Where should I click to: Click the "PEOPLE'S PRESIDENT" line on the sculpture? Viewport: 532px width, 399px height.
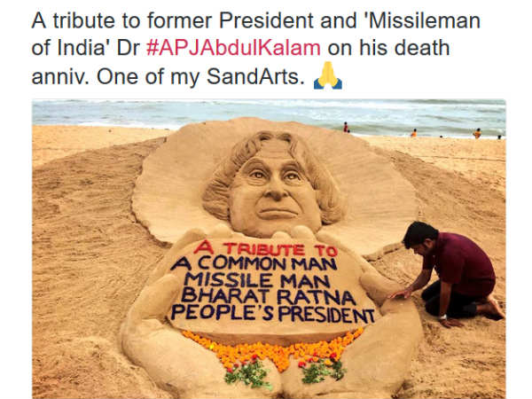pos(273,313)
